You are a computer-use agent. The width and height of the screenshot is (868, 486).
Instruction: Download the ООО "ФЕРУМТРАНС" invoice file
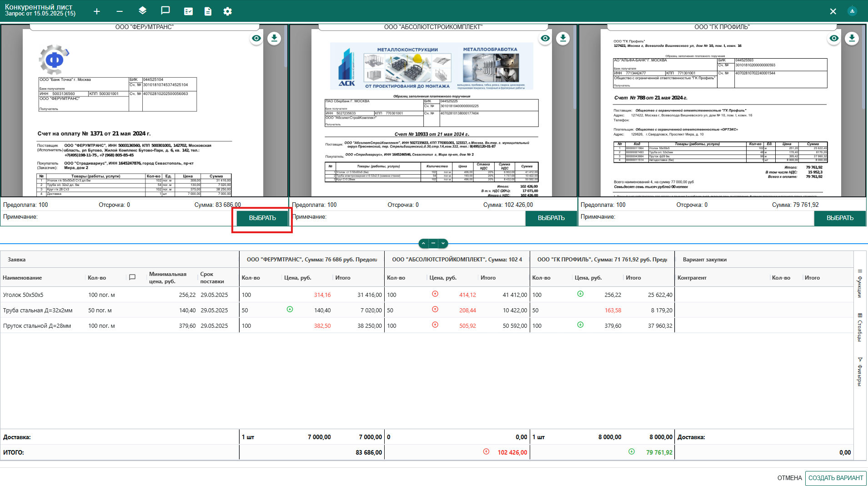(x=274, y=38)
